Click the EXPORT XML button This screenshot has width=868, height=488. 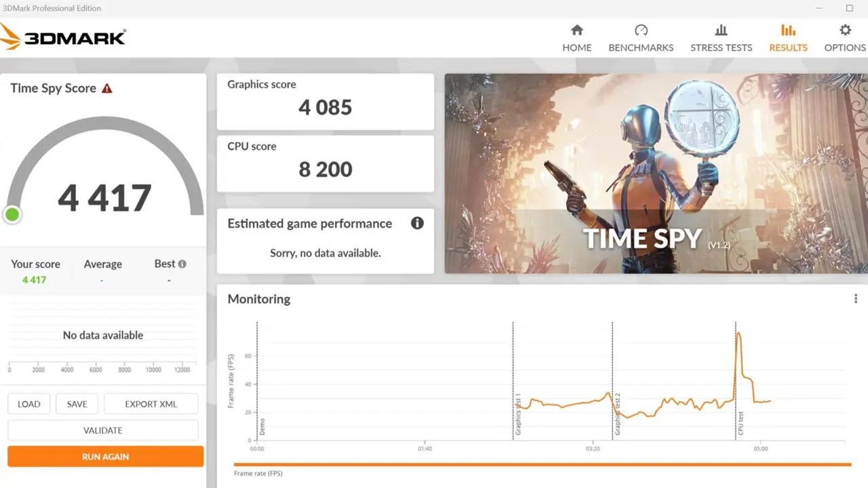pos(151,404)
